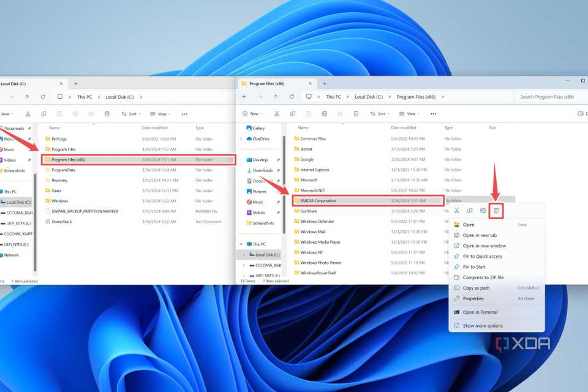Expand OneDrive node in right window sidebar
This screenshot has height=392, width=588.
[241, 139]
